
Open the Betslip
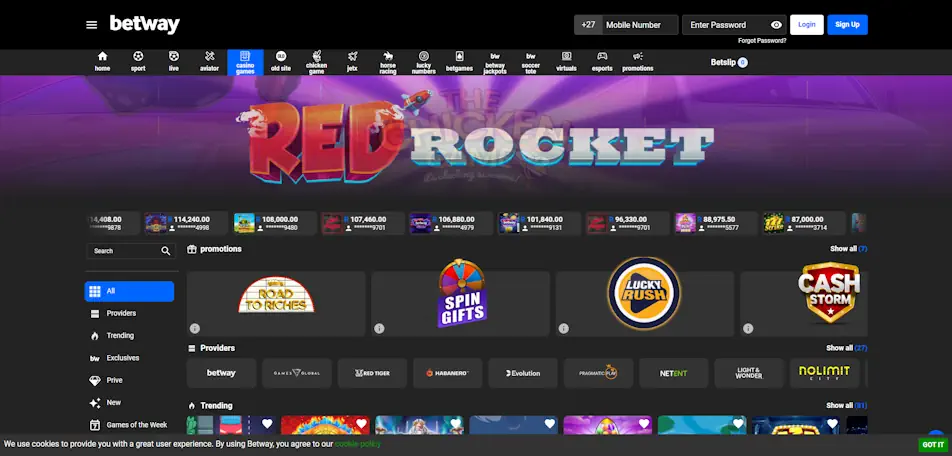729,62
